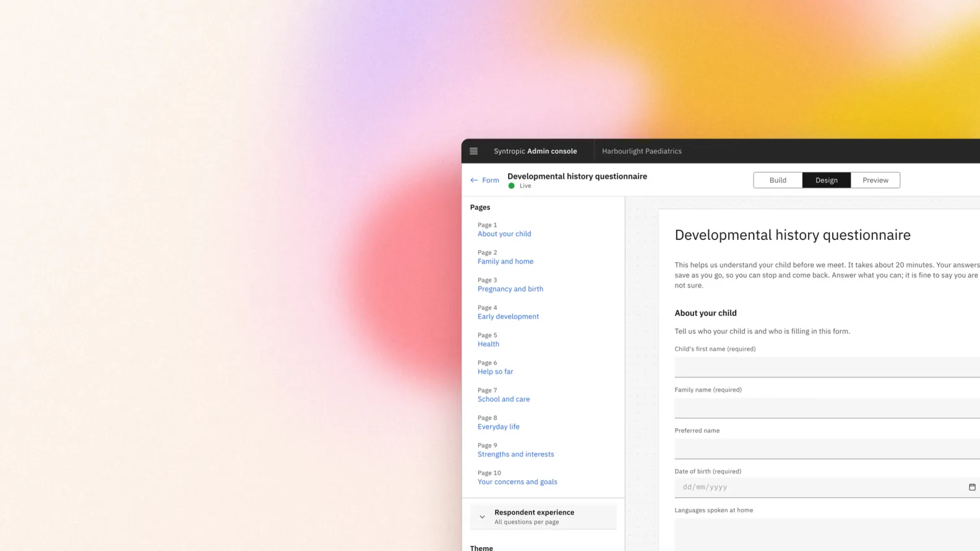
Task: Click the Pages section heading
Action: click(x=480, y=207)
